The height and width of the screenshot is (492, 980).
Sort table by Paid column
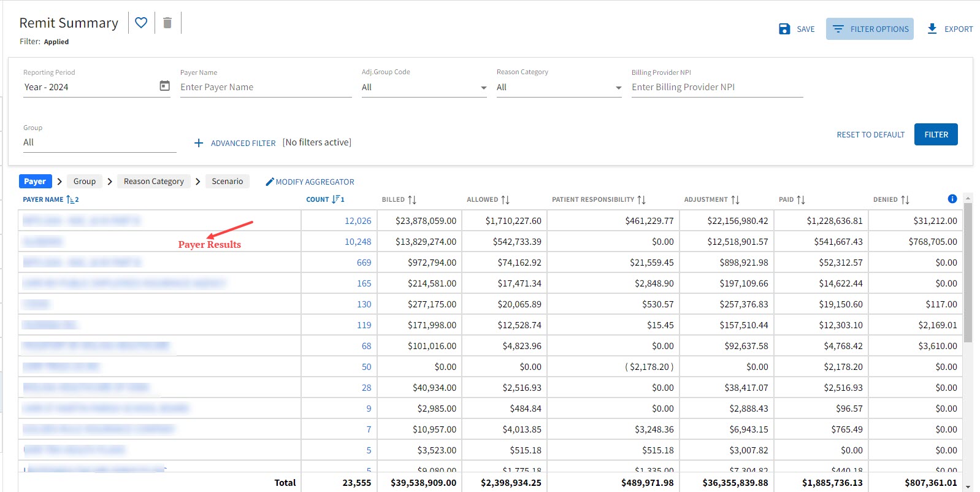[x=801, y=200]
